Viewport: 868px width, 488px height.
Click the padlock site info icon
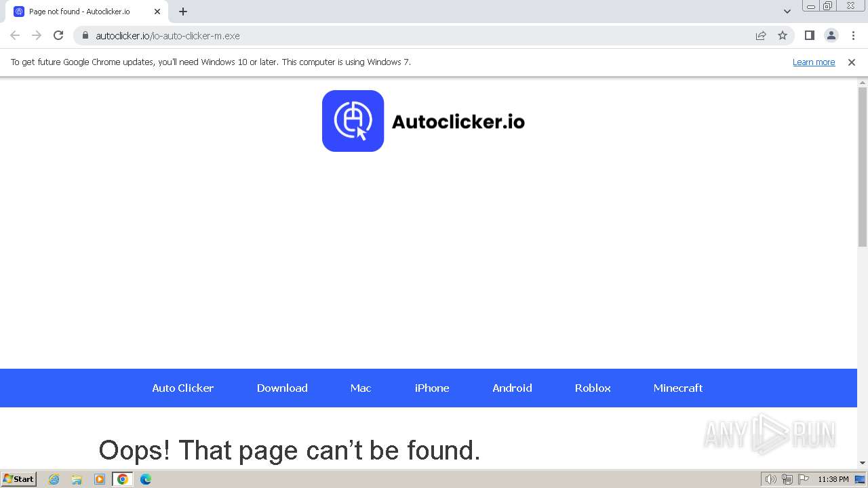coord(85,35)
